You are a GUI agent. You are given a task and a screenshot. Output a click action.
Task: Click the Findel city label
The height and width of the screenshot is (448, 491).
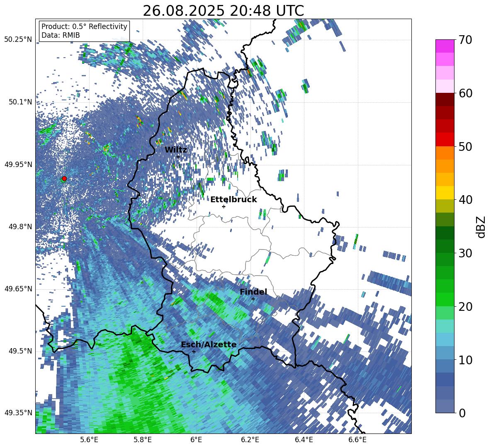tap(253, 292)
